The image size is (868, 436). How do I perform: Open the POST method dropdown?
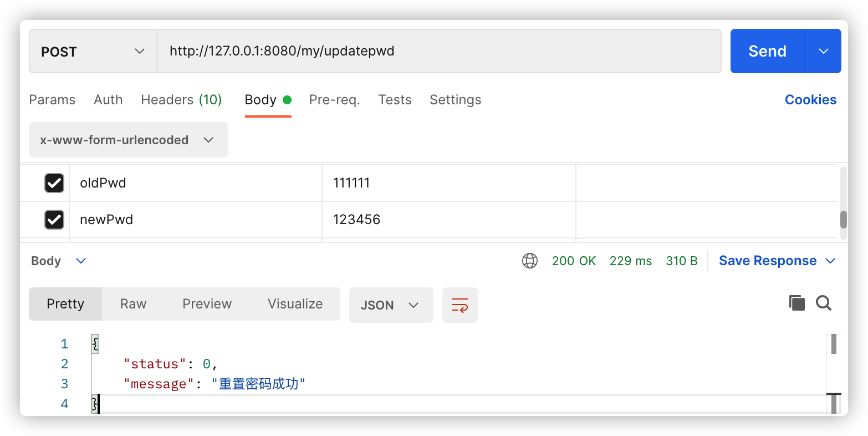coord(93,52)
